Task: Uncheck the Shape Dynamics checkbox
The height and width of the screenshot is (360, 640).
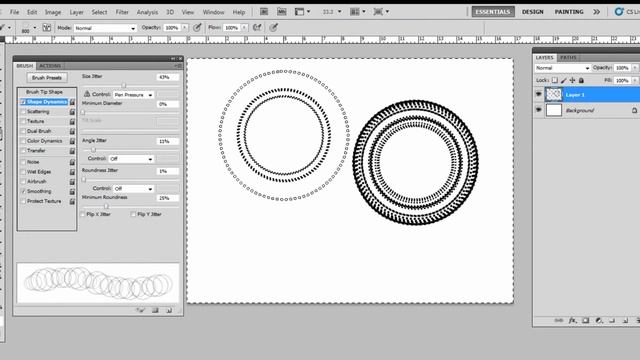Action: tap(23, 102)
